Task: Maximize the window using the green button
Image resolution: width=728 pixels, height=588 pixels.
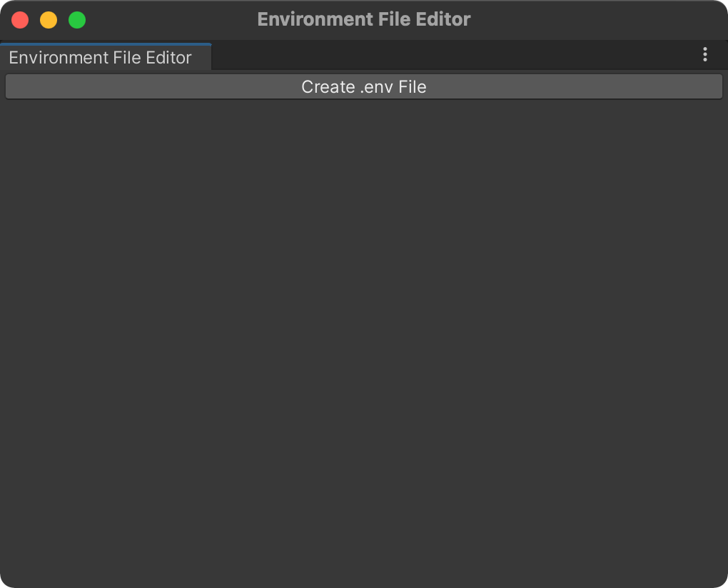Action: coord(77,20)
